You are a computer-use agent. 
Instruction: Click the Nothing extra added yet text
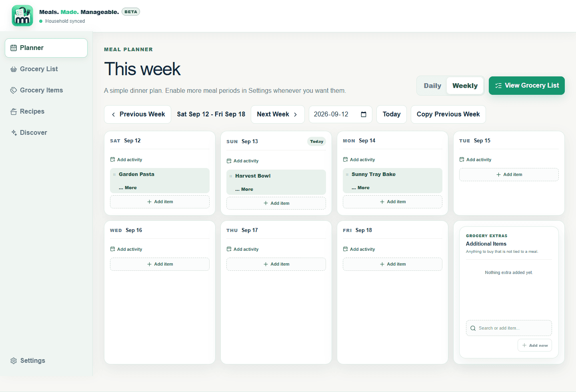point(509,273)
